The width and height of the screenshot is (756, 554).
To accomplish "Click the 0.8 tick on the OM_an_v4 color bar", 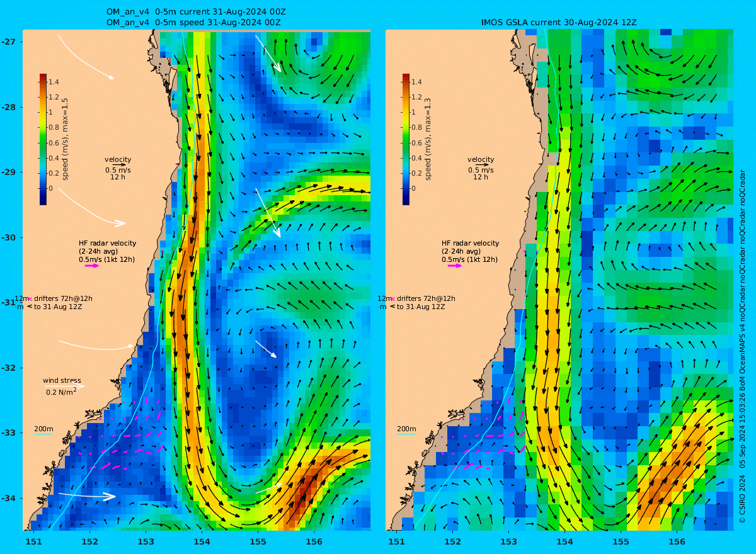I will coord(54,127).
